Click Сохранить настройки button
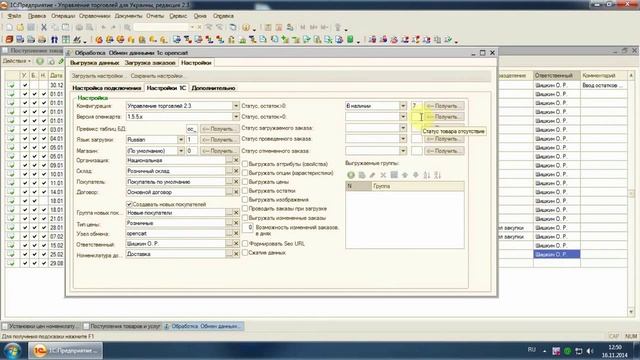Viewport: 640px width, 360px height. [x=157, y=76]
